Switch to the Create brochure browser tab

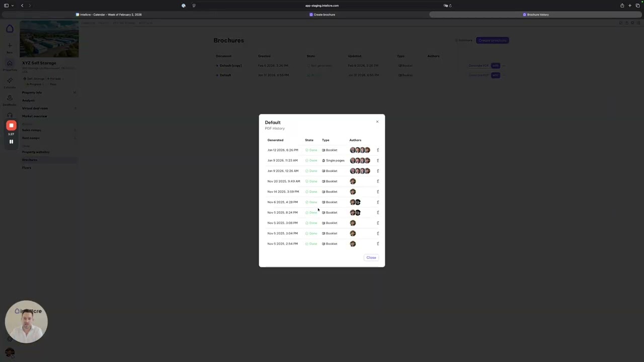point(322,15)
